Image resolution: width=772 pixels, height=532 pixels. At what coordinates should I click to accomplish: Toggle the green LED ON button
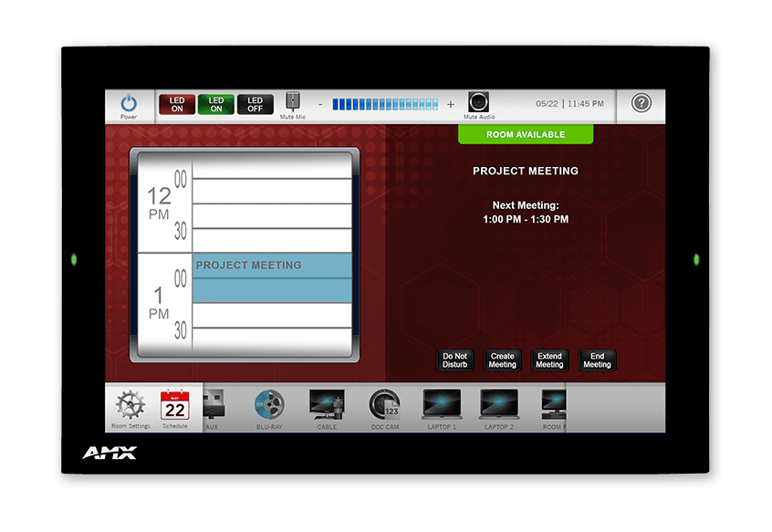216,105
